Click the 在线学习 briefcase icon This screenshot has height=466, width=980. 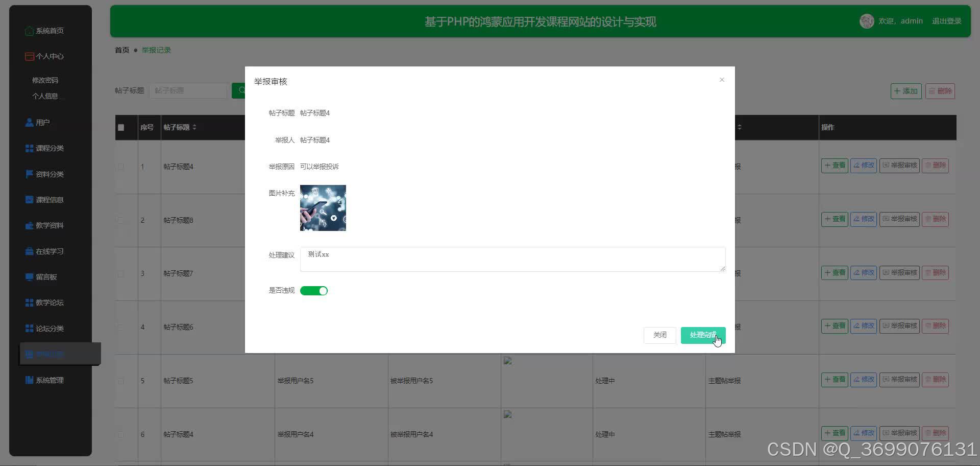point(30,251)
